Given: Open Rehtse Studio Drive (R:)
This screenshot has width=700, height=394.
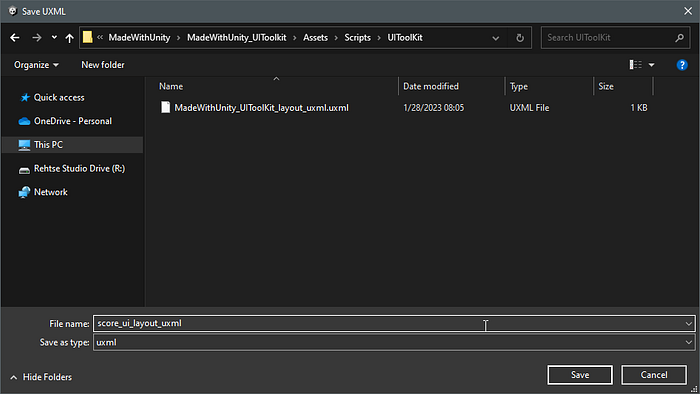Looking at the screenshot, I should point(79,168).
